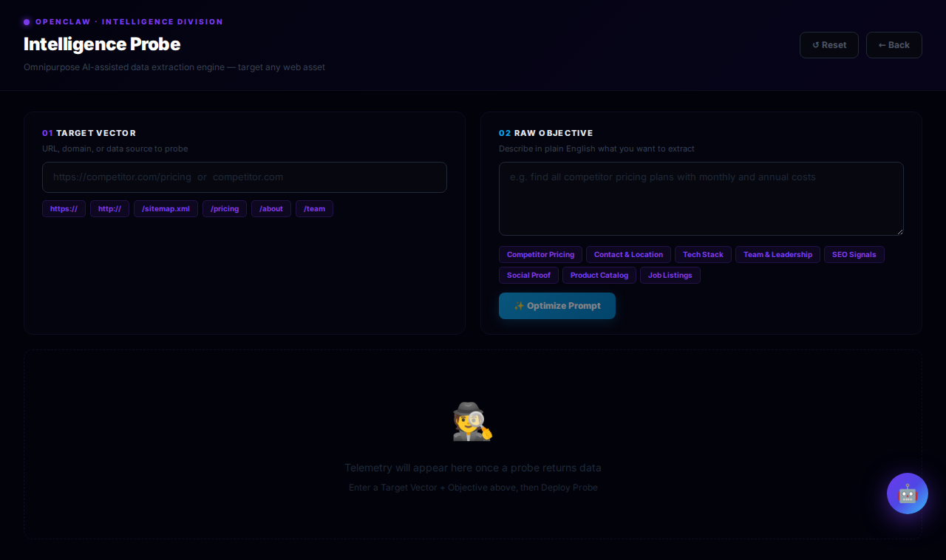The height and width of the screenshot is (560, 946).
Task: Focus the Target Vector URL input field
Action: [244, 177]
